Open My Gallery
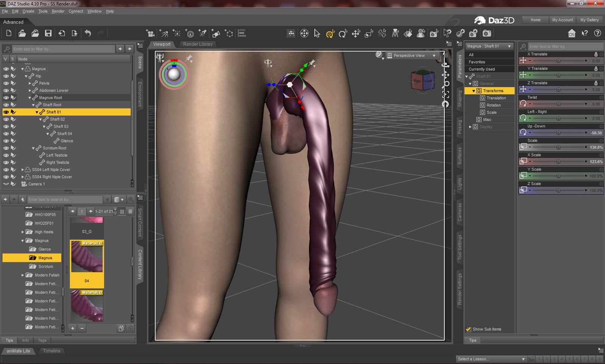Viewport: 605px width, 364px height. click(589, 20)
